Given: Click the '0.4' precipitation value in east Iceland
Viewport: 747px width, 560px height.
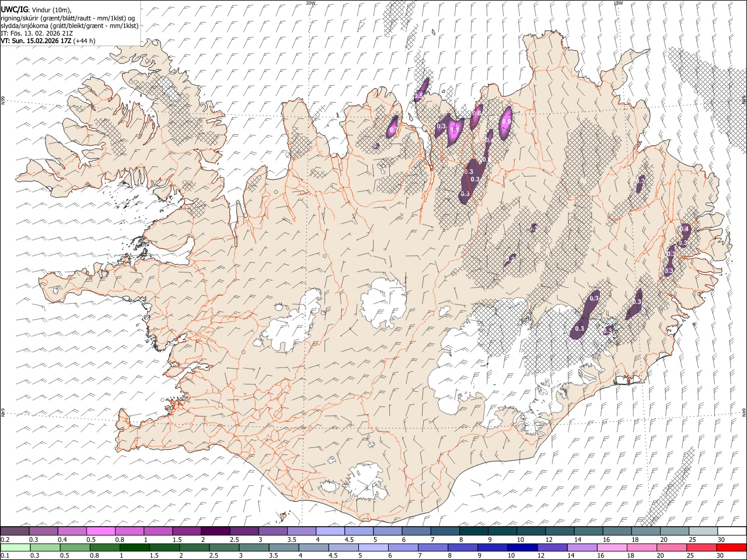Looking at the screenshot, I should click(x=685, y=229).
